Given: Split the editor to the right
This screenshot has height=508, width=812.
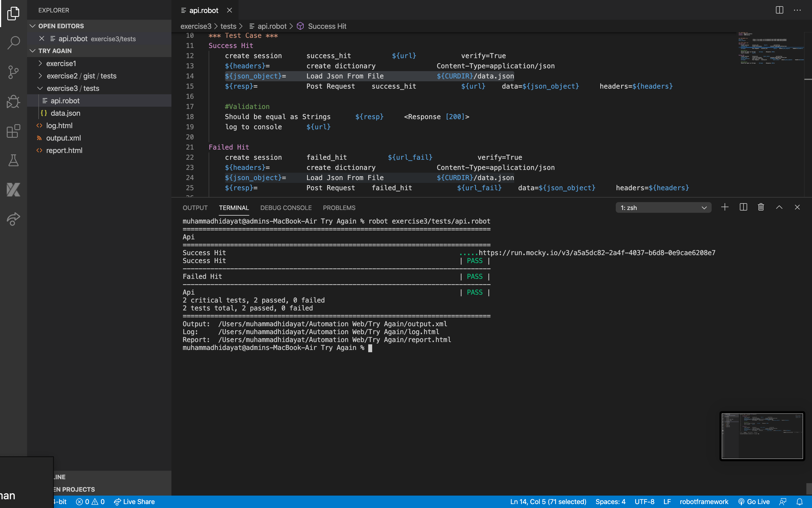Looking at the screenshot, I should click(x=779, y=10).
